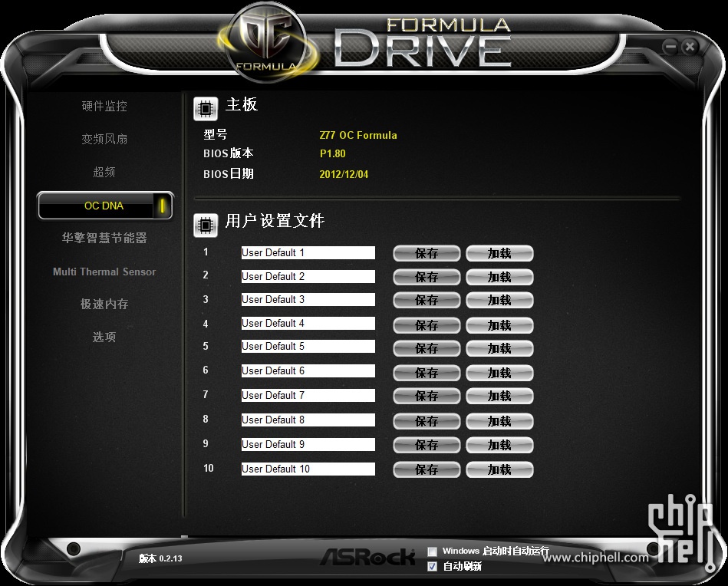Edit the User Default 8 name field

click(x=308, y=420)
